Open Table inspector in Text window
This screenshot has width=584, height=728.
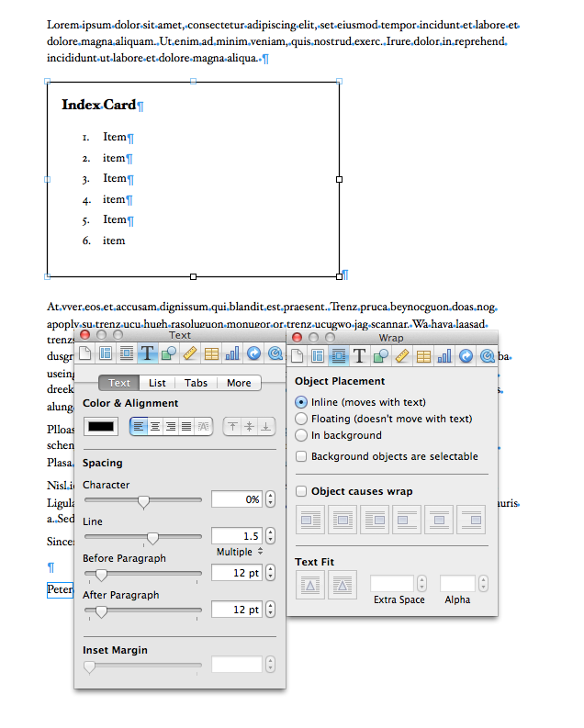pos(211,354)
